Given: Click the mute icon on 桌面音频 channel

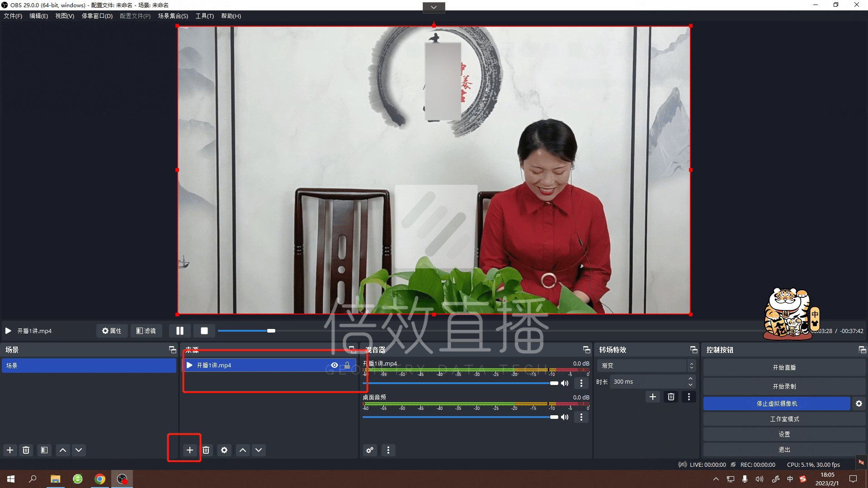Looking at the screenshot, I should click(x=565, y=417).
